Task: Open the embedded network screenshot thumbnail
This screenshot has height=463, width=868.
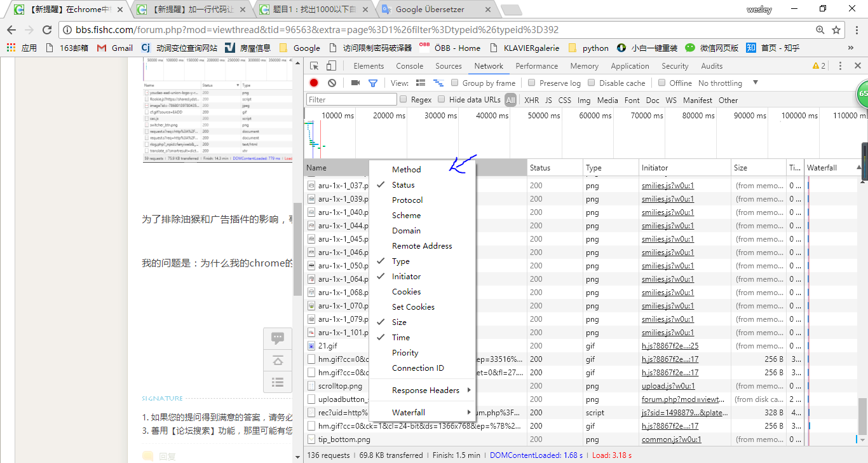Action: tap(218, 110)
